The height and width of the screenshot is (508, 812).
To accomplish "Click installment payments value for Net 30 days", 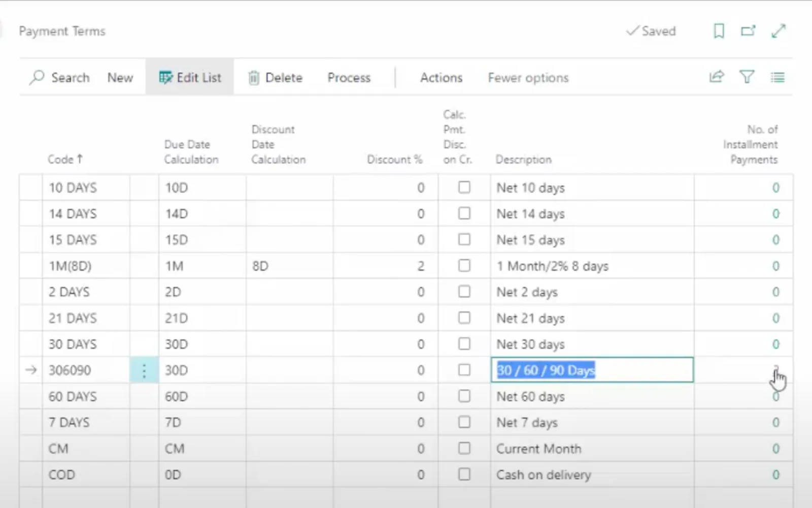I will click(775, 344).
